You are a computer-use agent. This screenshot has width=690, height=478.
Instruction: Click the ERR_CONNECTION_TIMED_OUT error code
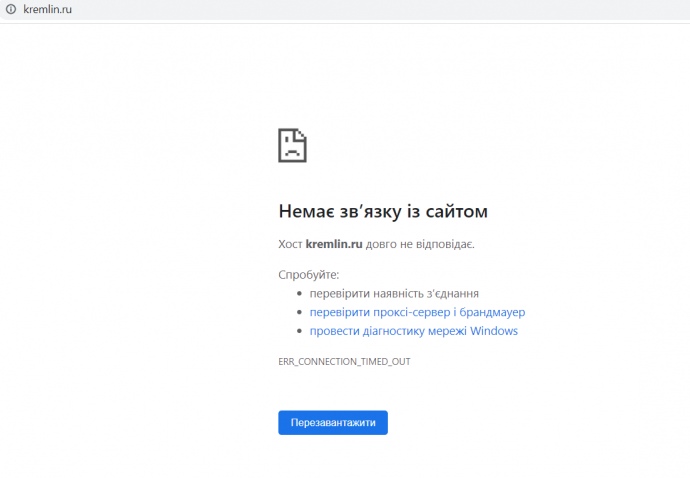(x=344, y=361)
